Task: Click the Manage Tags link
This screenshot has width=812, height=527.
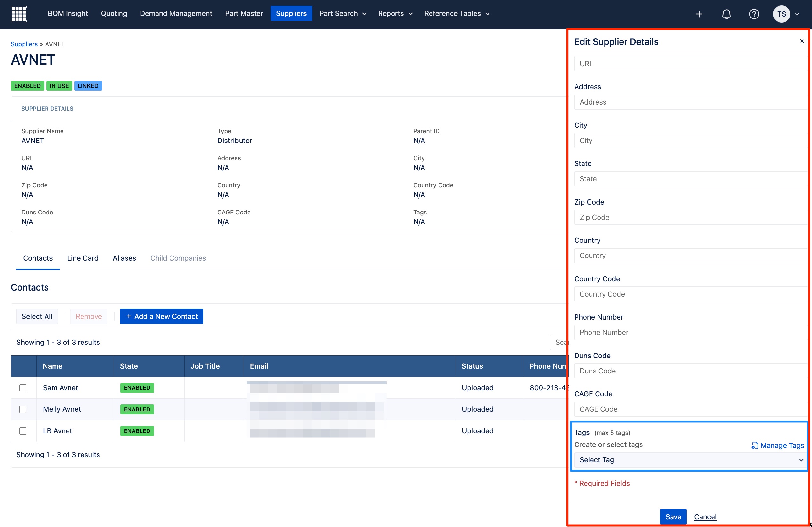Action: (x=778, y=445)
